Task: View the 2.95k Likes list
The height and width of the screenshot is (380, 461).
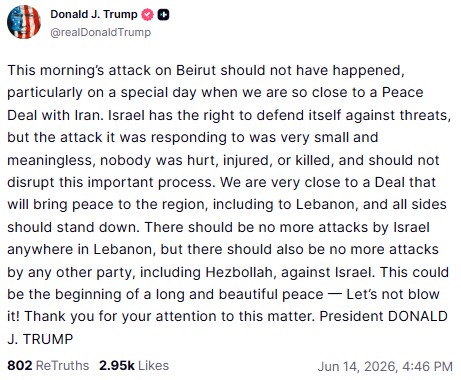Action: tap(134, 366)
